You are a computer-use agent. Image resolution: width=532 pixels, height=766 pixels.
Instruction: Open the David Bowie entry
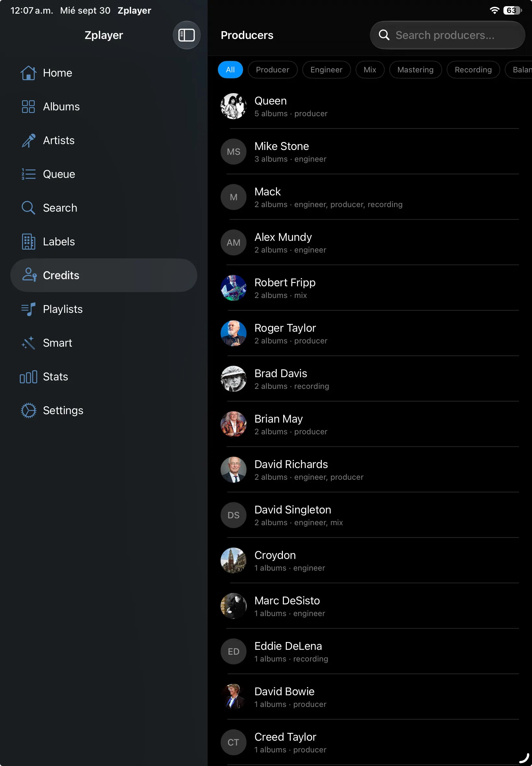click(x=369, y=697)
